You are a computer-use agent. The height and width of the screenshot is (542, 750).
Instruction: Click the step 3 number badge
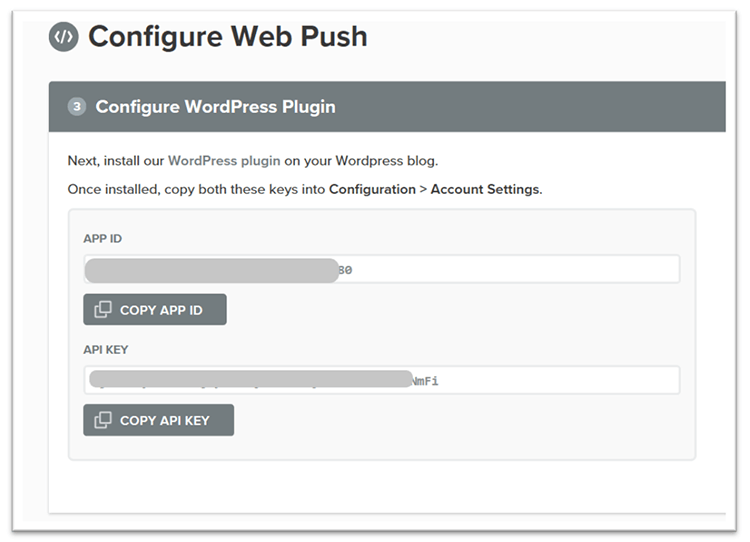click(77, 106)
